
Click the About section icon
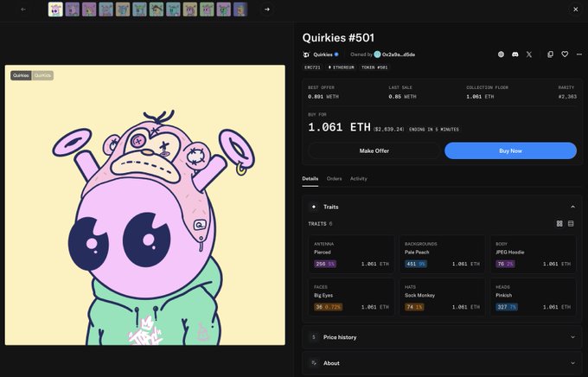pos(314,363)
